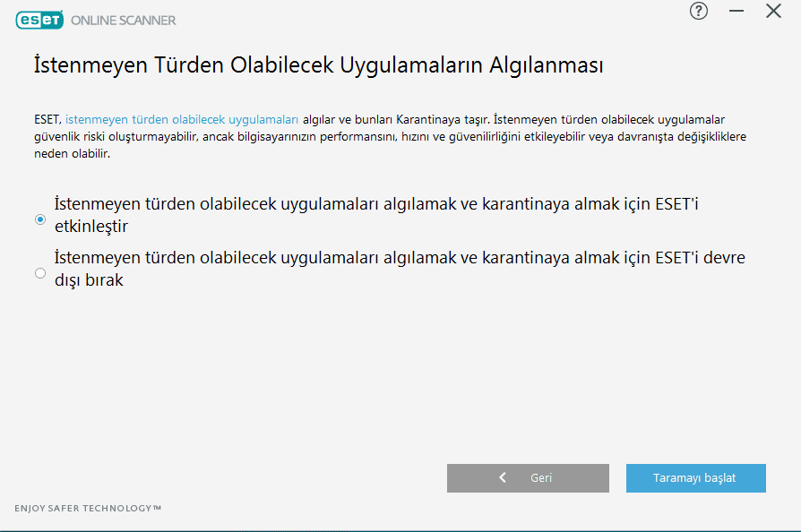Open help via the question mark icon
The image size is (801, 532).
pos(699,11)
